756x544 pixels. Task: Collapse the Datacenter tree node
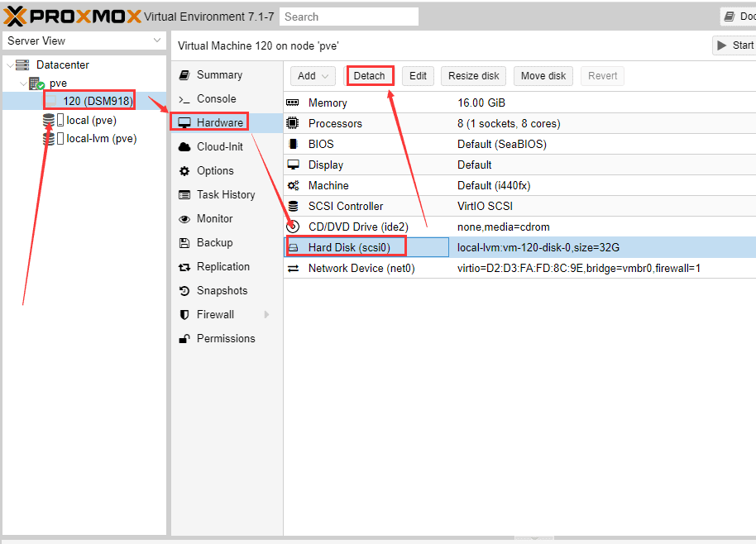[10, 65]
